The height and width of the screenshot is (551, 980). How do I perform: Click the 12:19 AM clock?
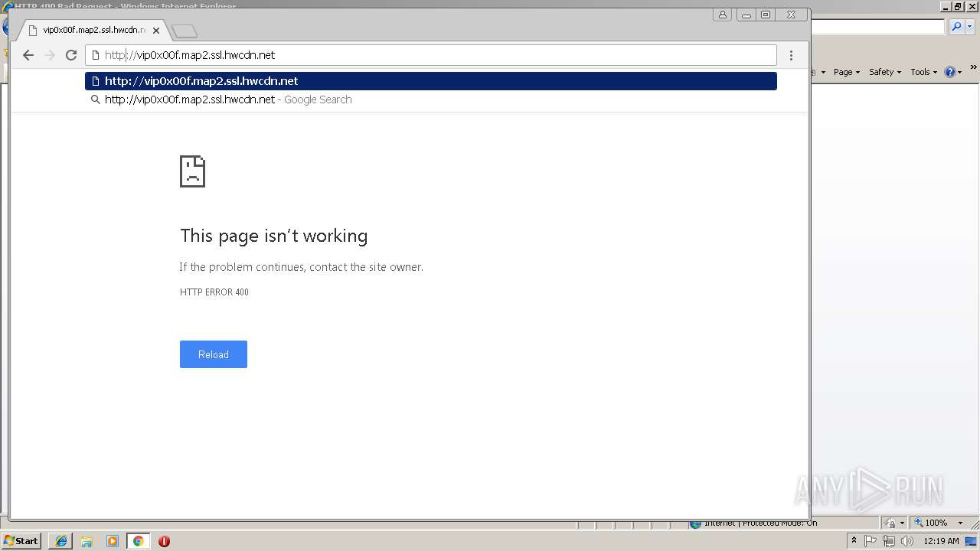[x=942, y=541]
